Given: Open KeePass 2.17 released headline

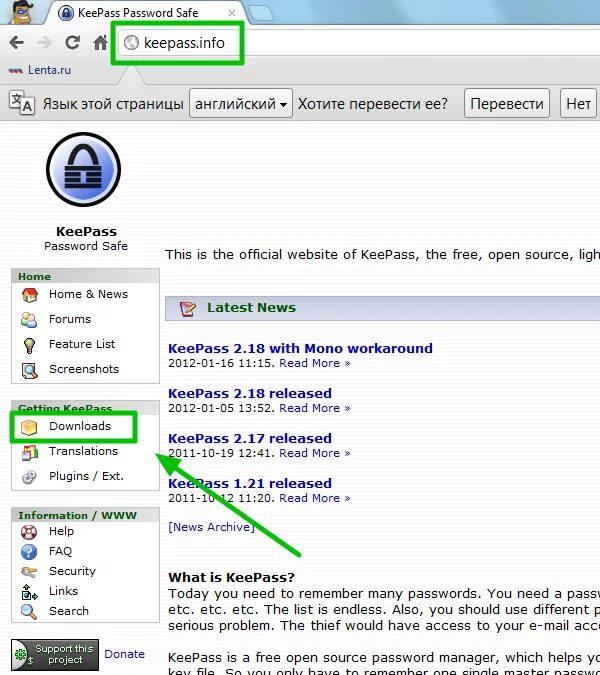Looking at the screenshot, I should click(x=250, y=438).
